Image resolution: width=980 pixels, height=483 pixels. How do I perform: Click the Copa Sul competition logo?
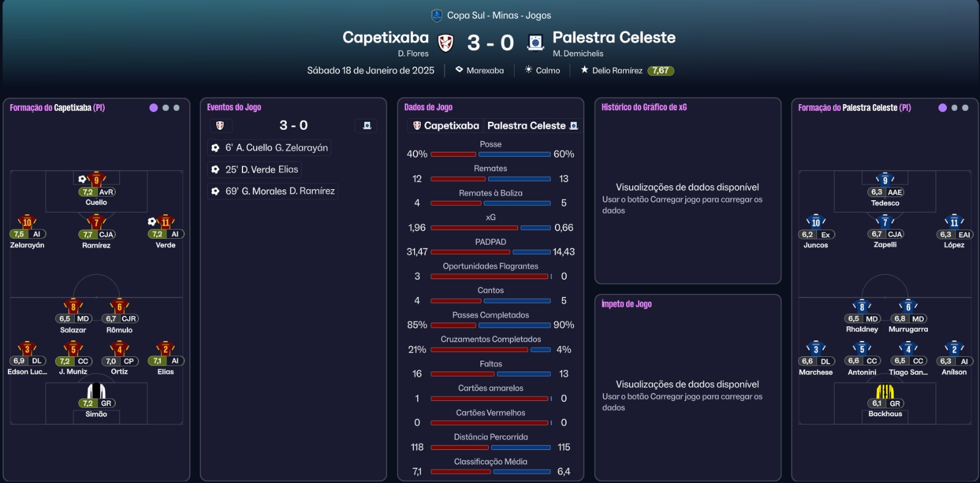point(437,15)
